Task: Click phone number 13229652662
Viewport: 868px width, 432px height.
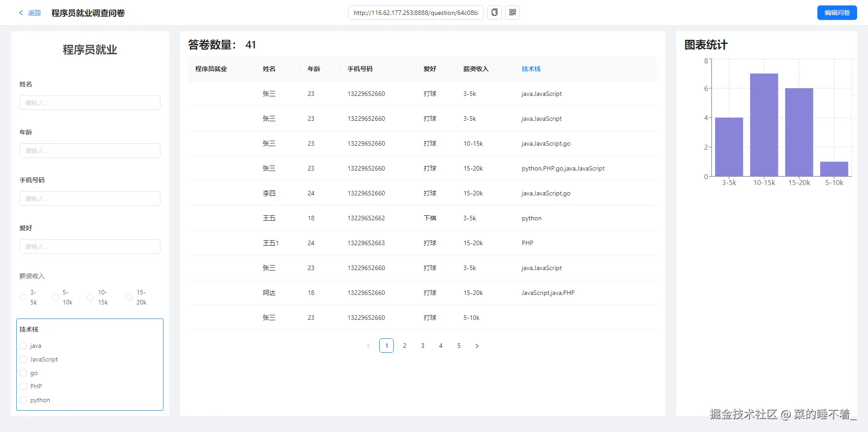Action: tap(366, 218)
